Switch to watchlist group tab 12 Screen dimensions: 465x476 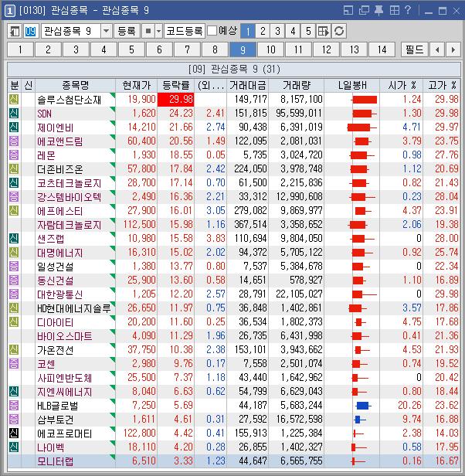(326, 49)
